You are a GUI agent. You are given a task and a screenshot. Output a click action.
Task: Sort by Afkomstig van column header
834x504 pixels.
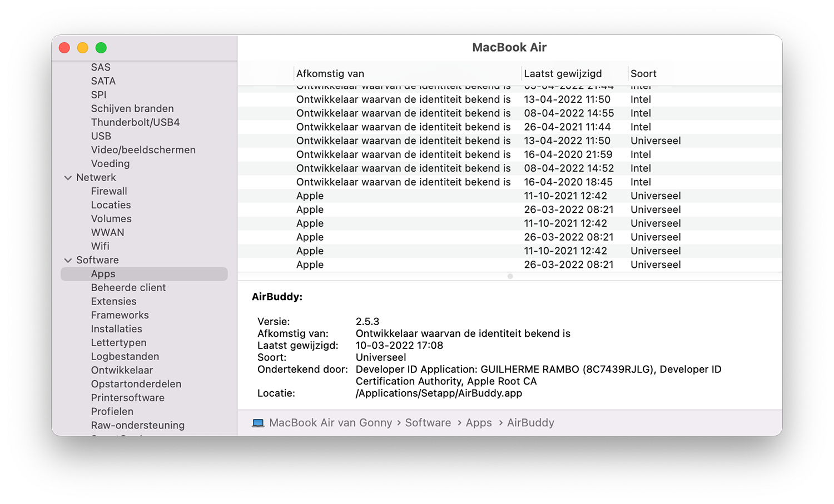[330, 73]
